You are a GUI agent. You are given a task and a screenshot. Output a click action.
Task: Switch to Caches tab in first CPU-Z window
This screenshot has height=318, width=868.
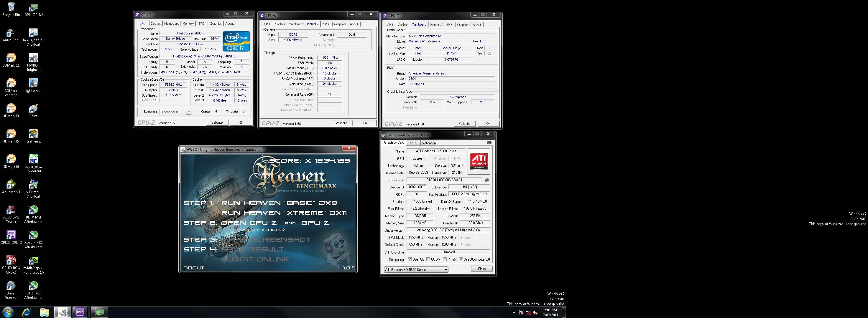point(156,24)
